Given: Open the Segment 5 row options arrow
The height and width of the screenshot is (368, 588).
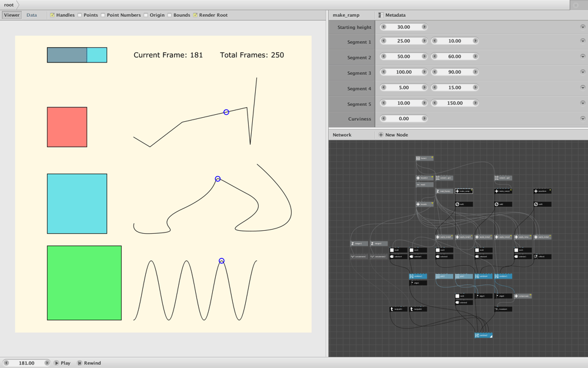Looking at the screenshot, I should click(583, 103).
